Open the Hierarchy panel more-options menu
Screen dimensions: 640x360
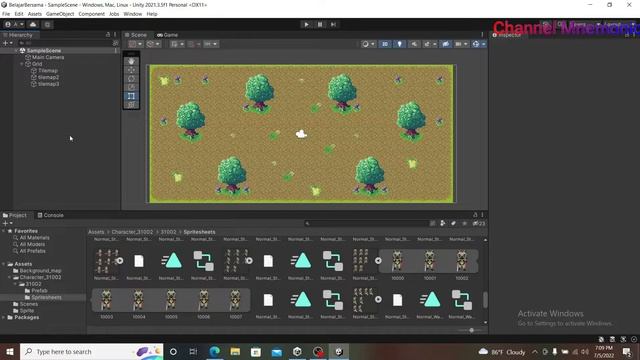point(115,35)
